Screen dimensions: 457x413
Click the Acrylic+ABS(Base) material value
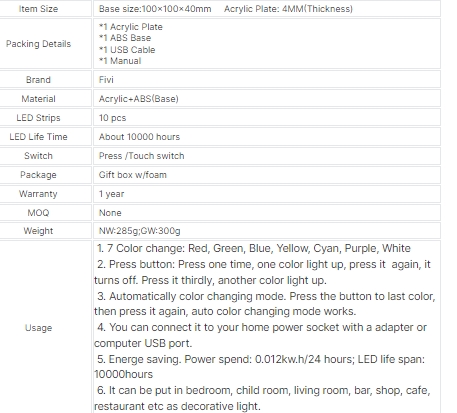pyautogui.click(x=138, y=99)
